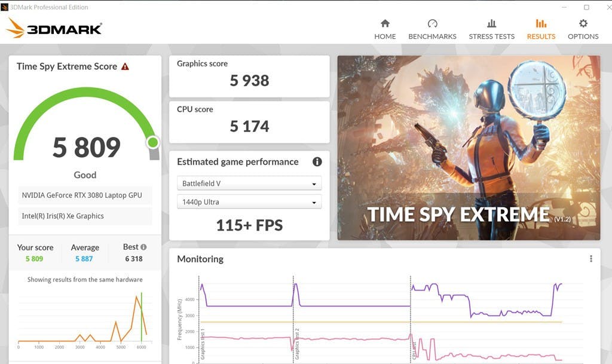Image resolution: width=612 pixels, height=364 pixels.
Task: Click the CPU test marker line
Action: tap(411, 319)
